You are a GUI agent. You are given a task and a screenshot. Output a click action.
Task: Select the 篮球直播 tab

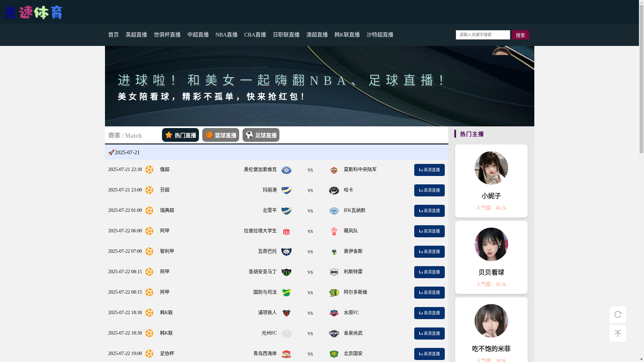click(x=221, y=135)
